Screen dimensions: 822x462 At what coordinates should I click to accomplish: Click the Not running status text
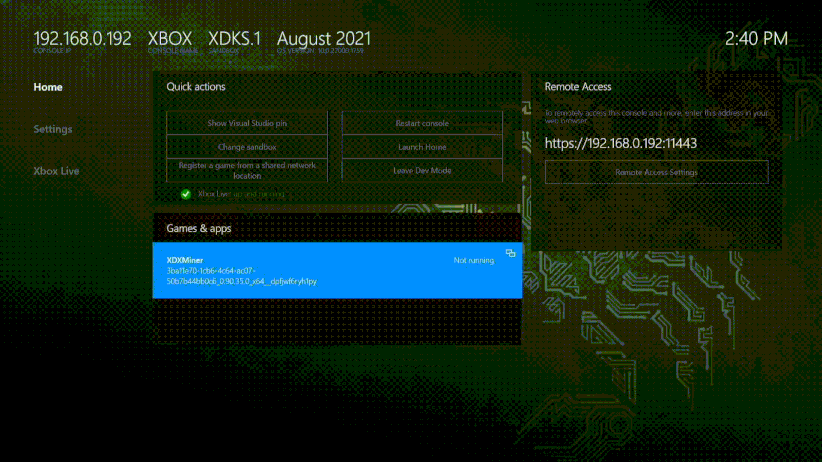pos(473,260)
